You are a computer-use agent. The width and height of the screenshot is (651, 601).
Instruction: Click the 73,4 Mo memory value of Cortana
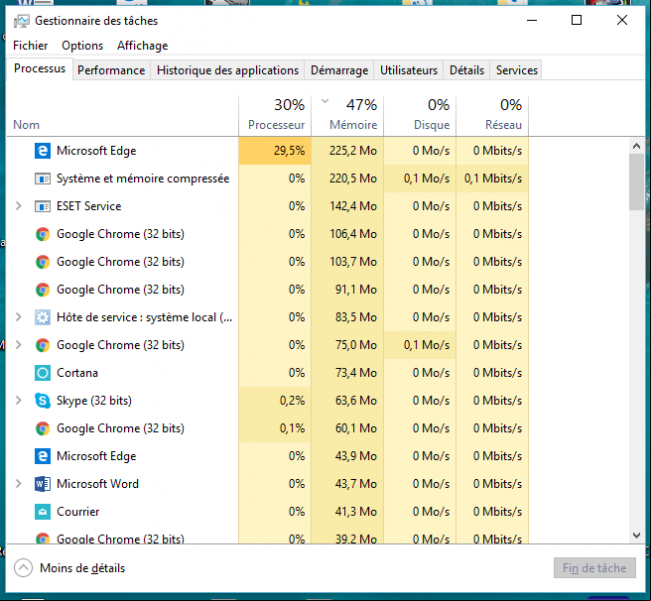pyautogui.click(x=356, y=373)
